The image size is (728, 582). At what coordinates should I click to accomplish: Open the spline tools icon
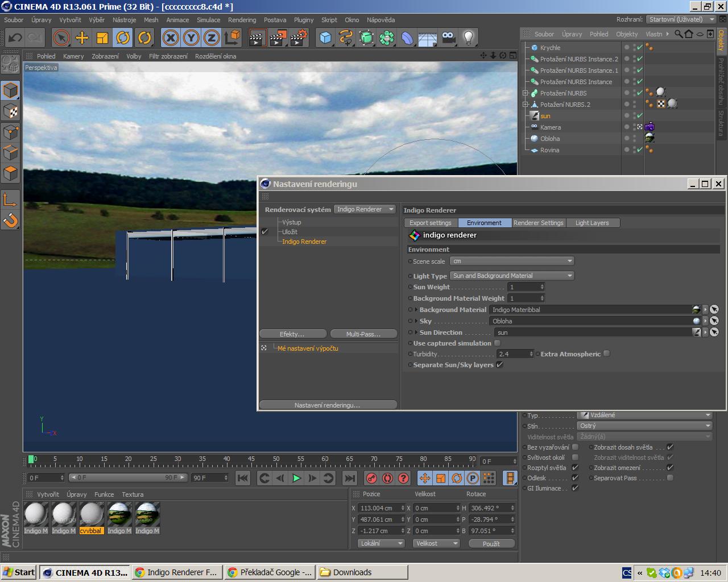click(x=346, y=38)
